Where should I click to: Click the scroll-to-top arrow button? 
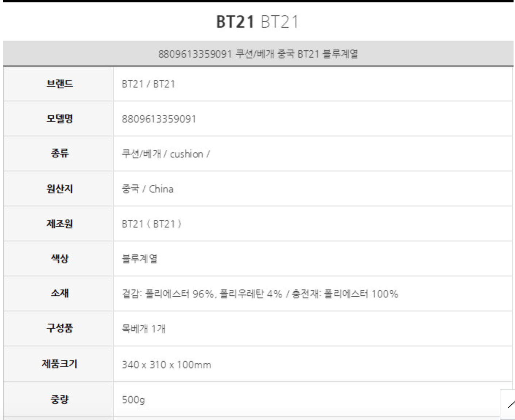coord(509,404)
